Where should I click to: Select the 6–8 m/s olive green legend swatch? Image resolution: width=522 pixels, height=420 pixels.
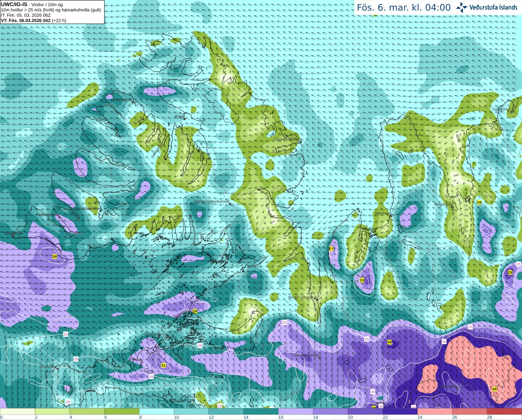122,411
